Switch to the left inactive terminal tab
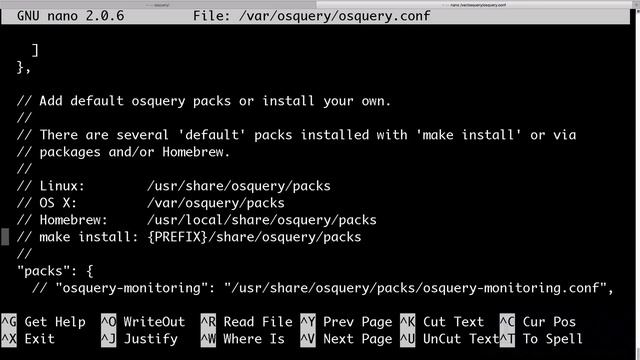 tap(158, 4)
